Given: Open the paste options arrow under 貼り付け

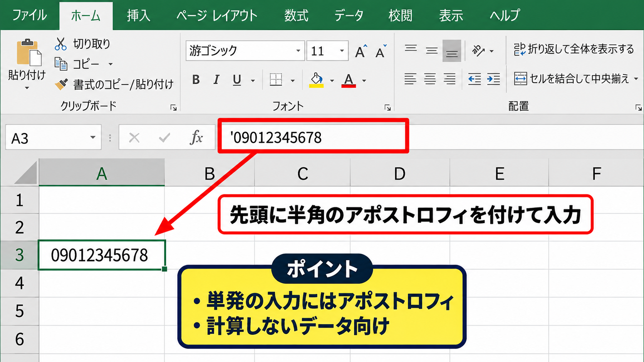Looking at the screenshot, I should pyautogui.click(x=27, y=88).
